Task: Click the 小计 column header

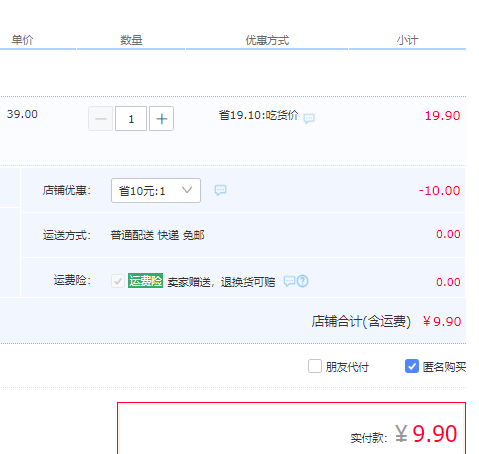Action: click(407, 40)
